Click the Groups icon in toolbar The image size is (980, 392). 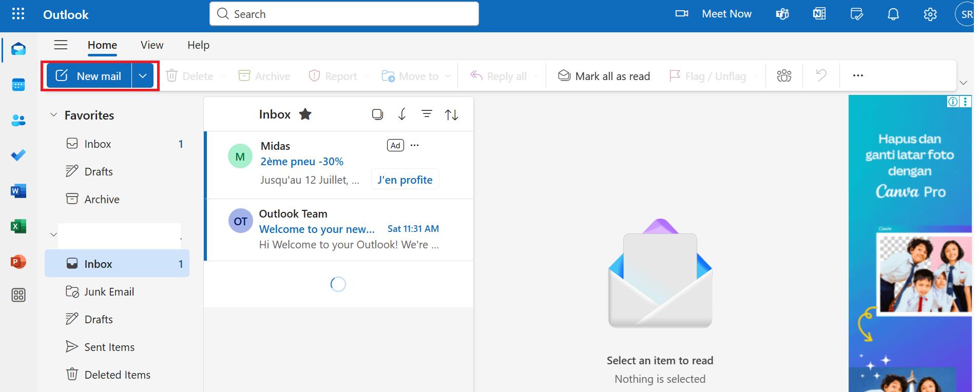pos(784,76)
